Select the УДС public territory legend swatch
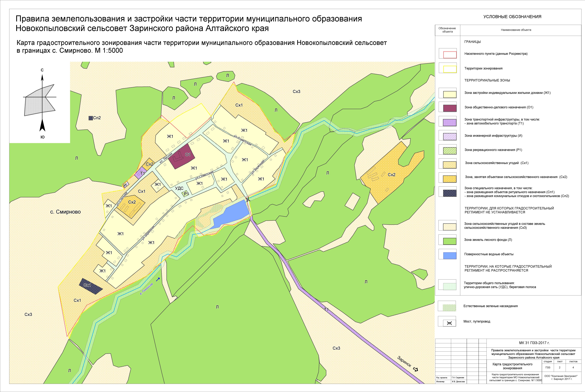 [x=450, y=286]
